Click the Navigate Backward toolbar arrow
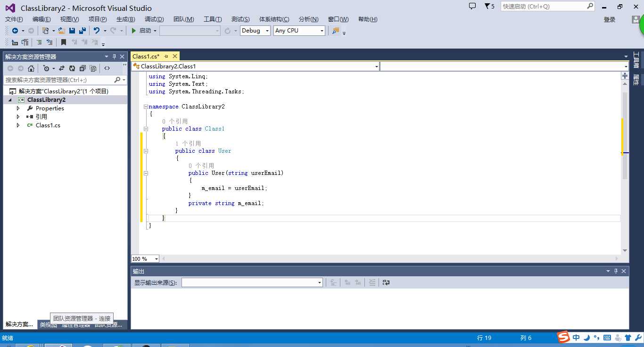Viewport: 644px width, 347px height. 15,31
